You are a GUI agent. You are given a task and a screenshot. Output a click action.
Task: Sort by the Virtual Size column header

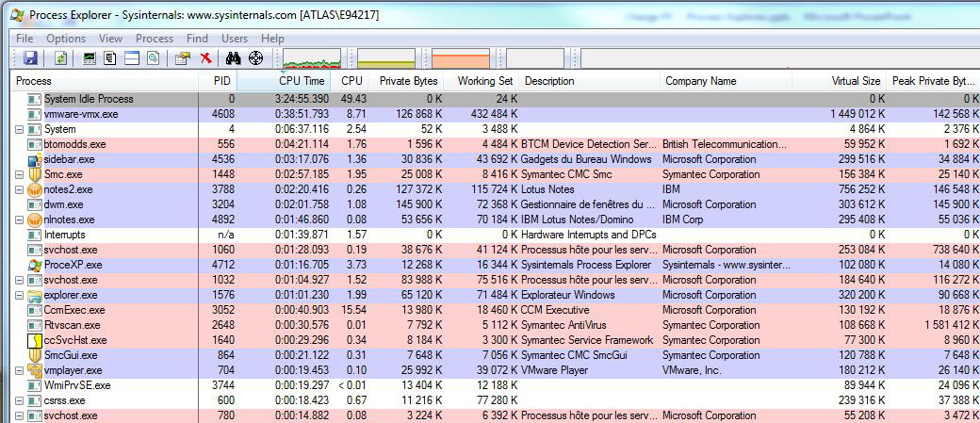840,81
